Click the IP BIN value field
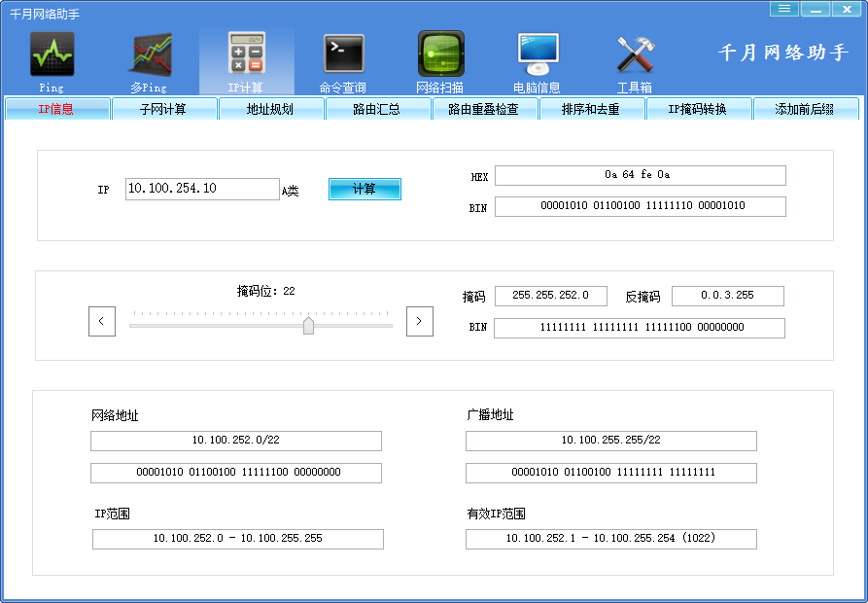Screen dimensions: 868x603 tap(640, 206)
